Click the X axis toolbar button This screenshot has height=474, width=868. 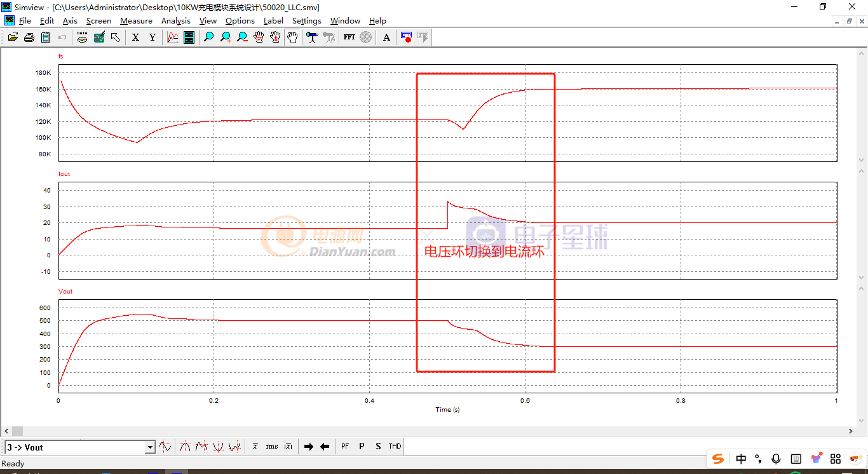coord(135,37)
